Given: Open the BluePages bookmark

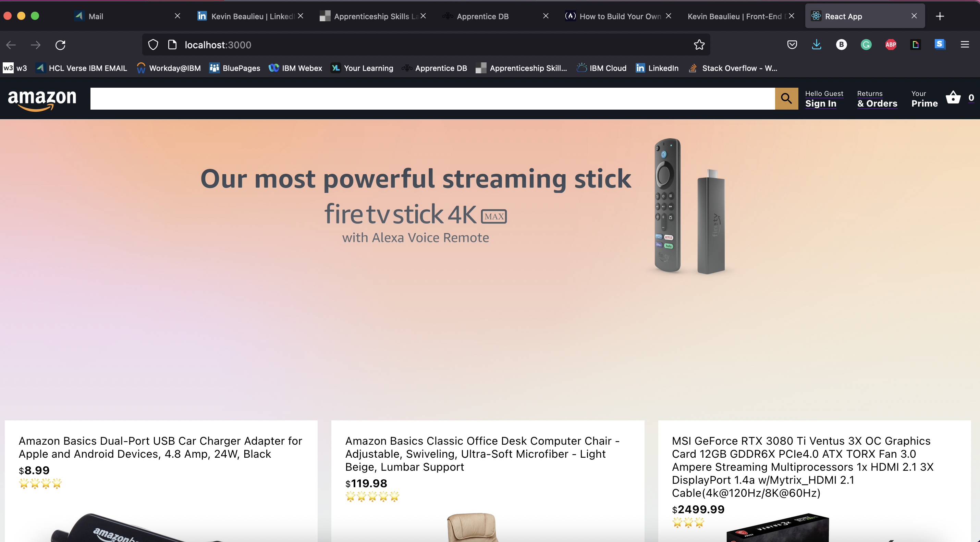Looking at the screenshot, I should pos(235,68).
